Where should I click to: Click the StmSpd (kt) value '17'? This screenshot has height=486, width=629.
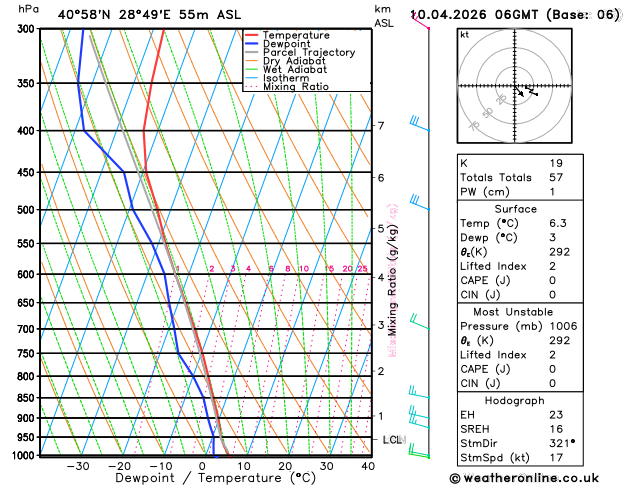coord(556,458)
